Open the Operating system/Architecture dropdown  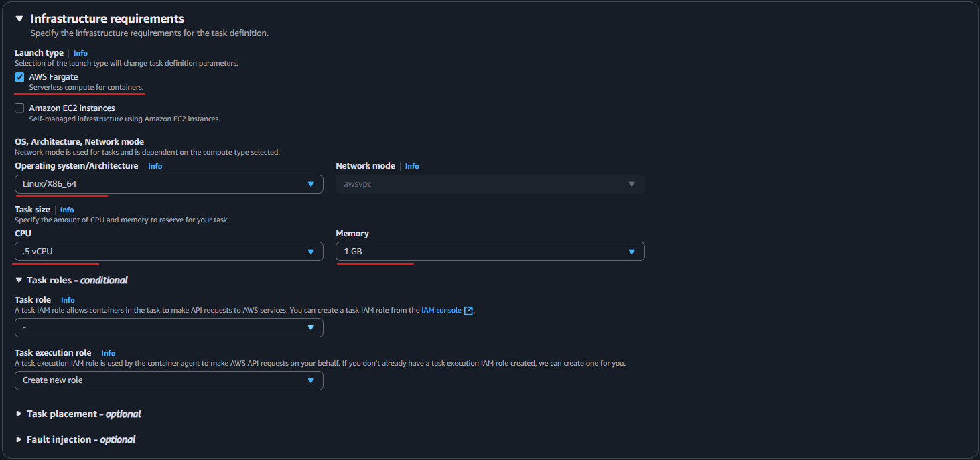pos(167,183)
